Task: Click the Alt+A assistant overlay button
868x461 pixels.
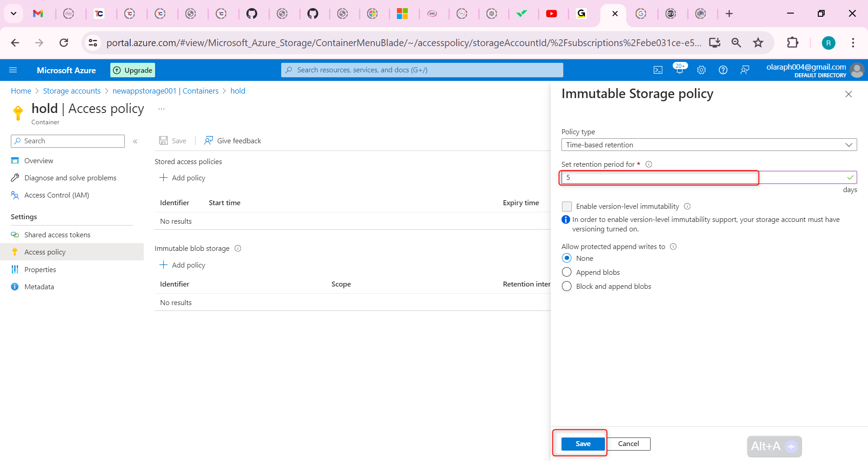Action: click(x=774, y=447)
